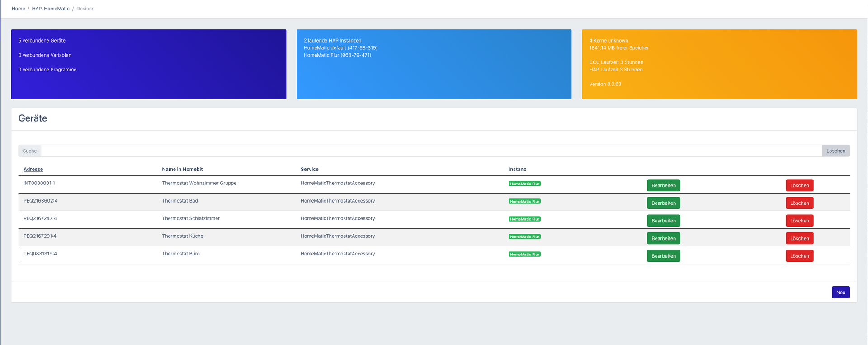868x345 pixels.
Task: Add a new device with Neu button
Action: (x=840, y=292)
